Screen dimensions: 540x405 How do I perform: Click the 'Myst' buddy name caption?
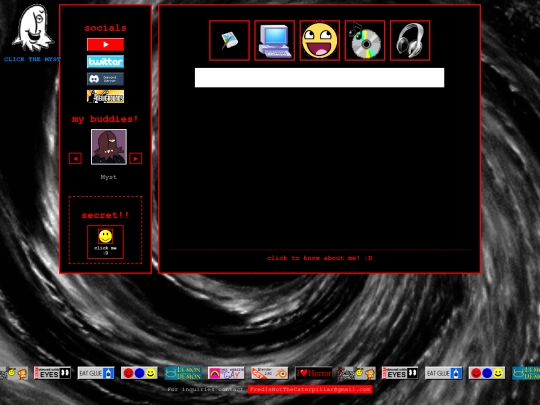108,177
